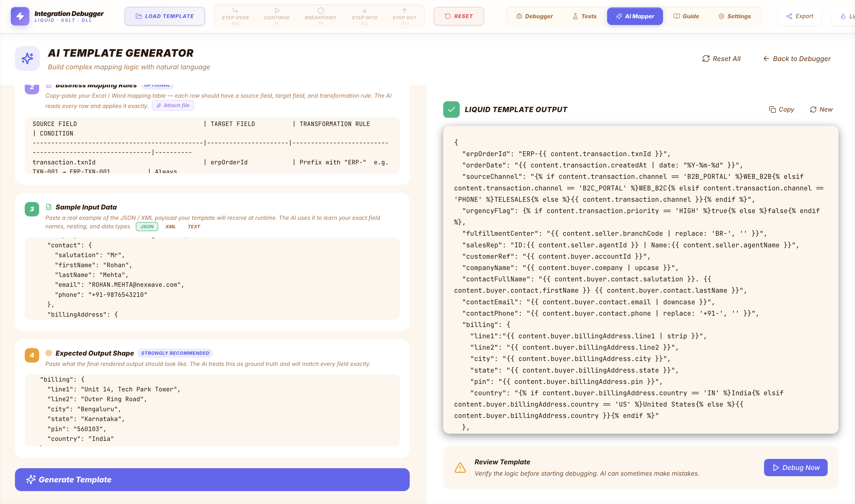855x504 pixels.
Task: Click into the mapping rules table text area
Action: pos(212,145)
